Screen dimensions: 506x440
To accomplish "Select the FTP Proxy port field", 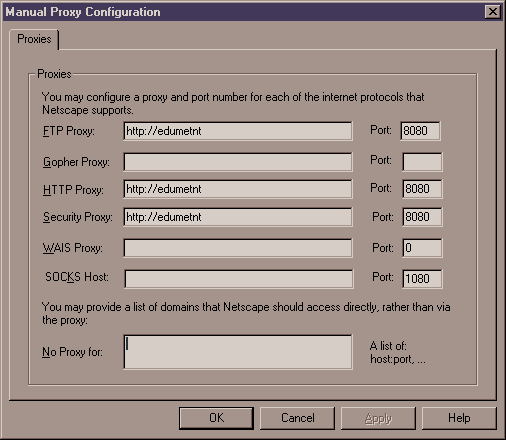I will tap(420, 131).
